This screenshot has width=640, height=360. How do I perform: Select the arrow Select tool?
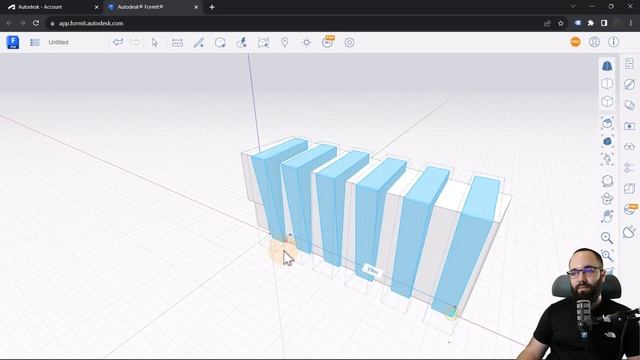point(155,42)
